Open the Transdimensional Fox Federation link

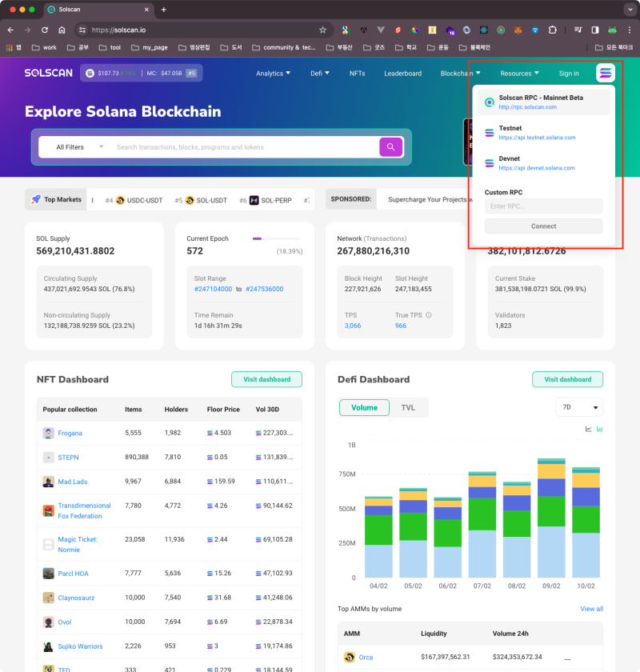(x=84, y=510)
